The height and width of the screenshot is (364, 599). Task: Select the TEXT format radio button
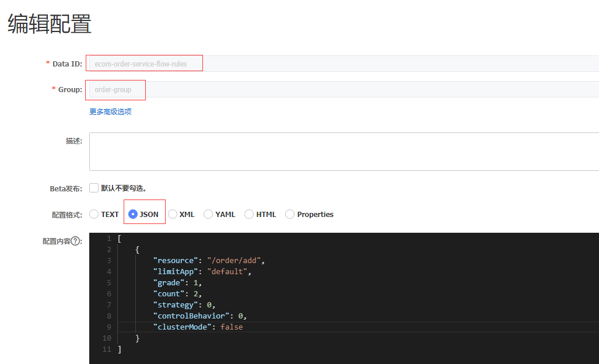tap(94, 214)
